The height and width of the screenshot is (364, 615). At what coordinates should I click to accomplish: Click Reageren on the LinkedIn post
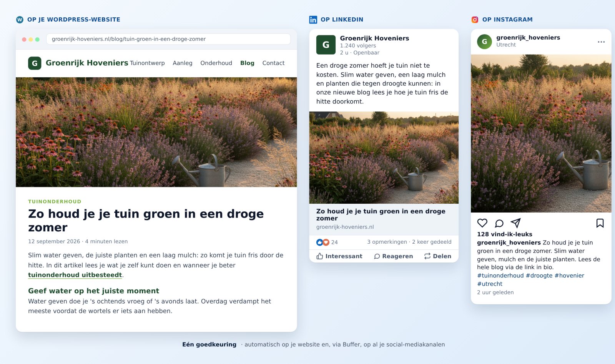coord(394,256)
